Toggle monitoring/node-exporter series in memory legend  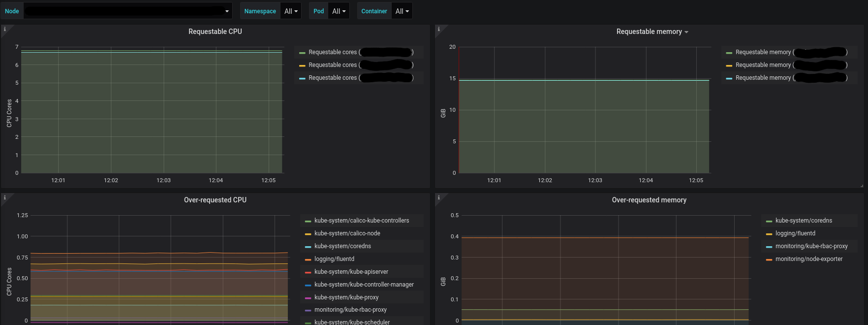tap(808, 259)
